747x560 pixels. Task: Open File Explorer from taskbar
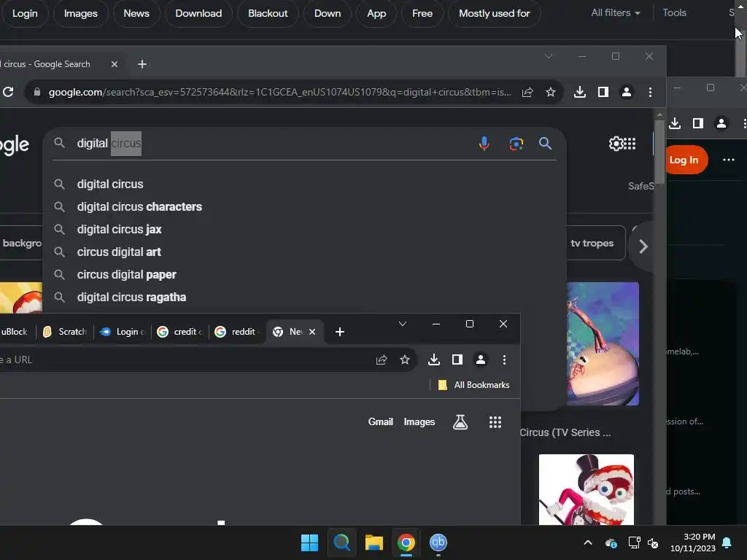coord(374,542)
